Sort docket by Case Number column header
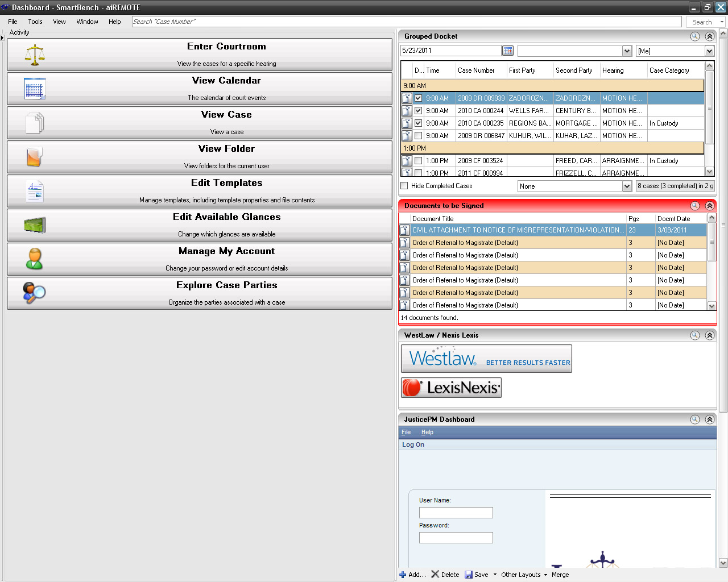The width and height of the screenshot is (728, 582). click(x=481, y=70)
